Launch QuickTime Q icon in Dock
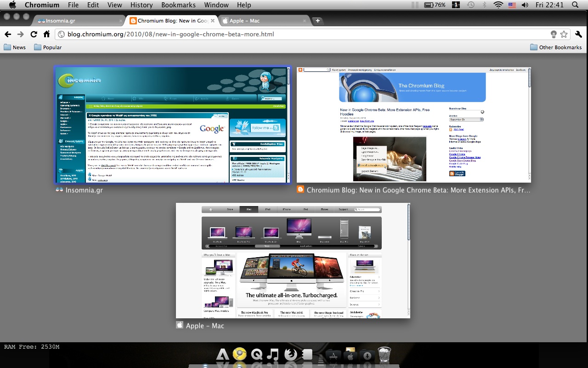 (257, 354)
